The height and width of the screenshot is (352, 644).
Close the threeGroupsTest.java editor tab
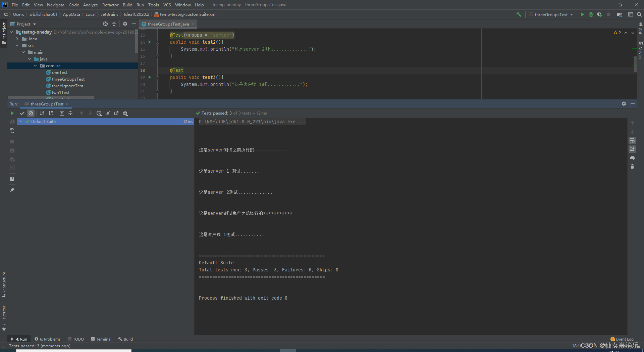(193, 24)
